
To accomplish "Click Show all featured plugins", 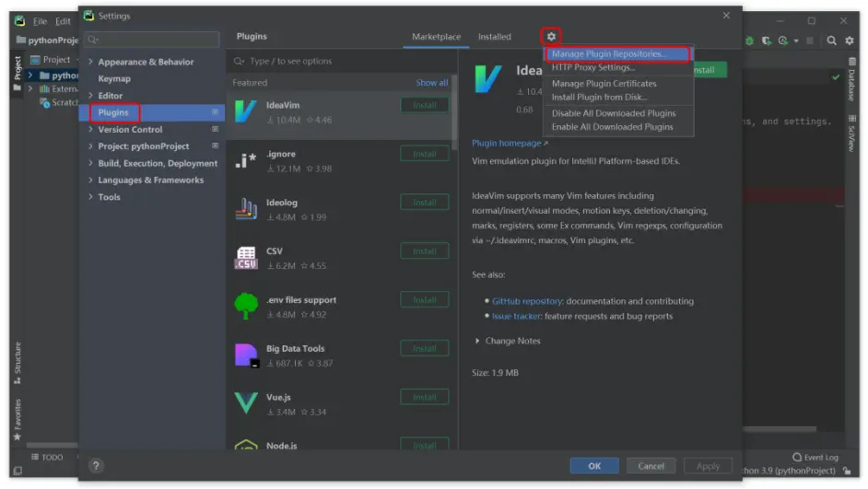I will pyautogui.click(x=432, y=83).
